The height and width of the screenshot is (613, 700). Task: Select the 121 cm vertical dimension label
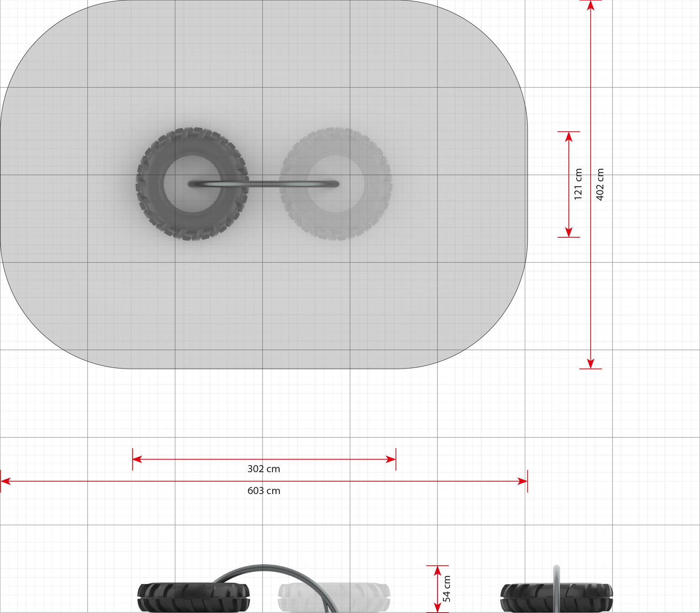578,184
